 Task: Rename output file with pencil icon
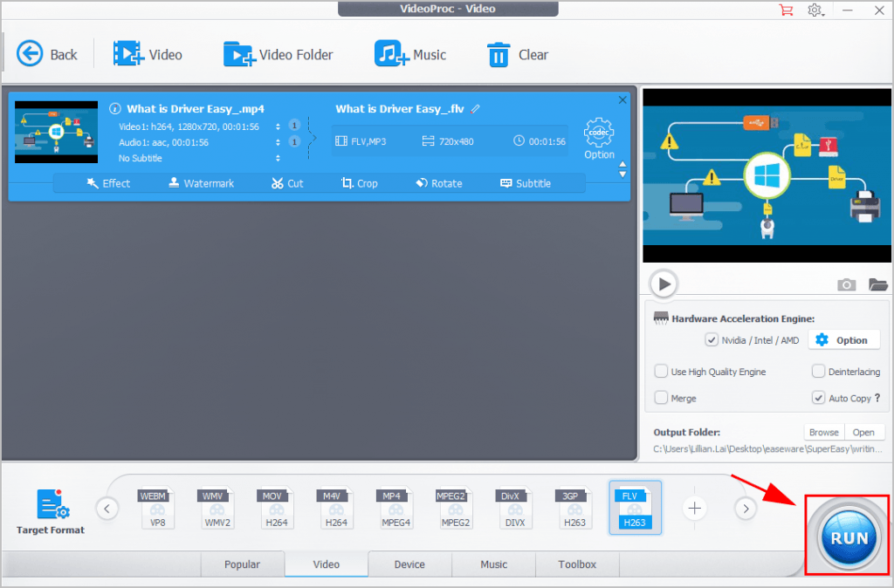click(x=476, y=108)
